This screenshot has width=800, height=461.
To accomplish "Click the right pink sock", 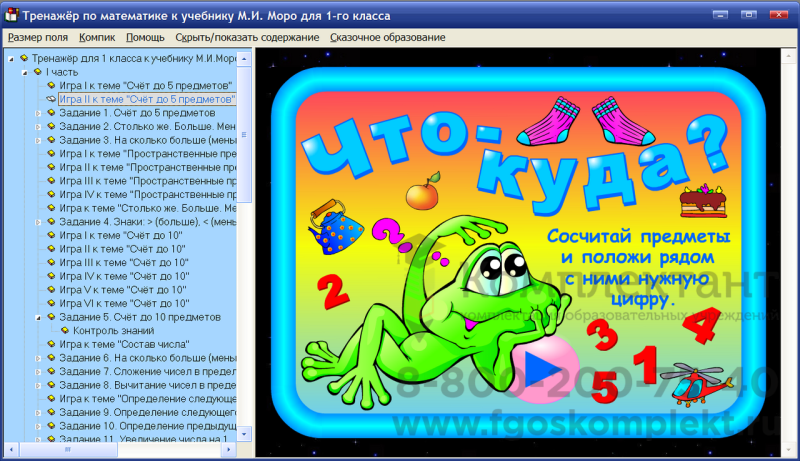I will pos(623,121).
